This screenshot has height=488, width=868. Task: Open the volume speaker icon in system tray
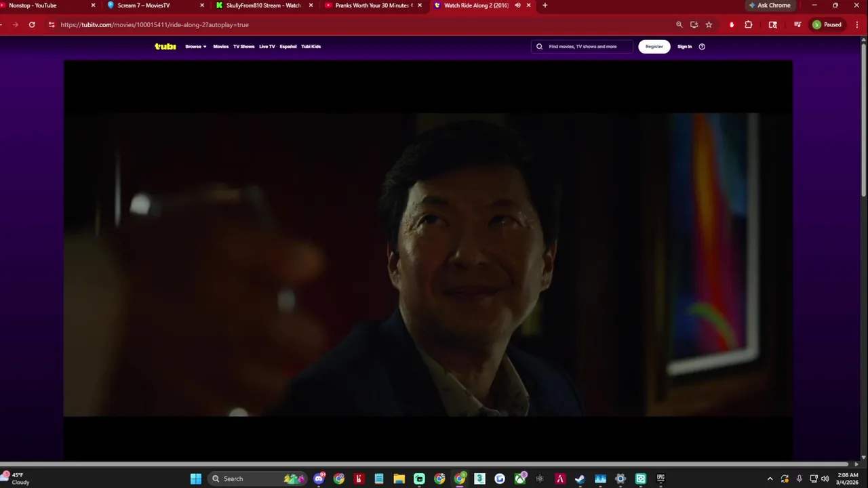point(825,479)
